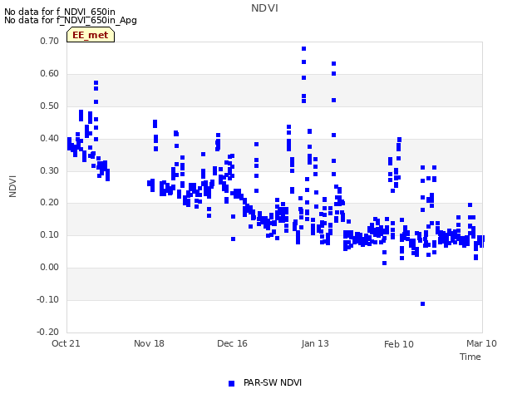Click the 0.60 y-axis tick label
The image size is (532, 399).
pyautogui.click(x=49, y=74)
